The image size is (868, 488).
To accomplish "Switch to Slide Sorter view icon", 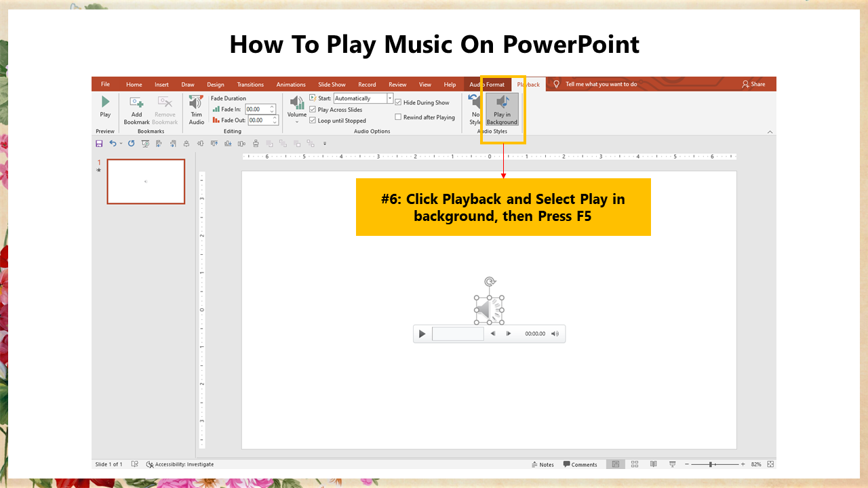I will tap(635, 464).
